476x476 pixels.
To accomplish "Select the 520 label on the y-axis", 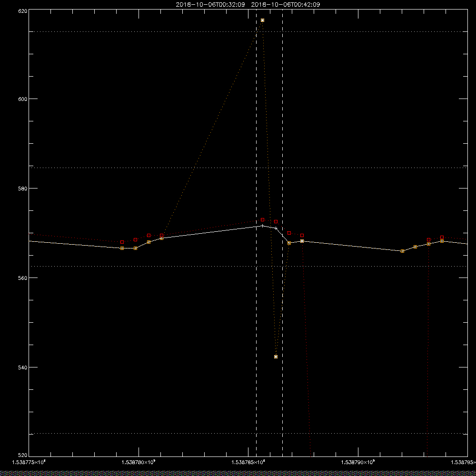I will click(23, 456).
